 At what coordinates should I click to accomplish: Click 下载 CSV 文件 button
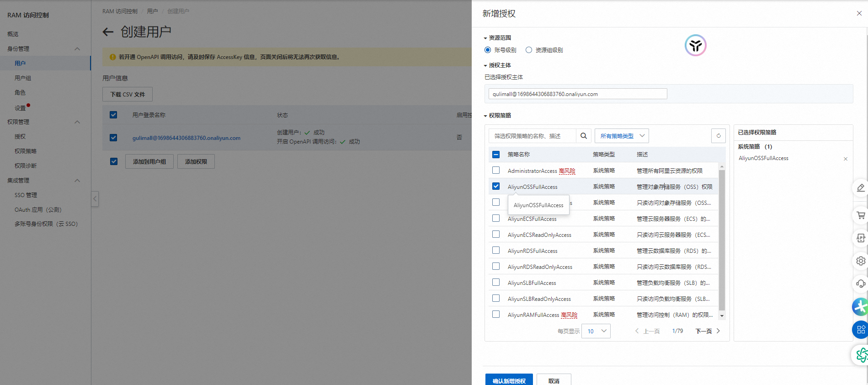128,94
